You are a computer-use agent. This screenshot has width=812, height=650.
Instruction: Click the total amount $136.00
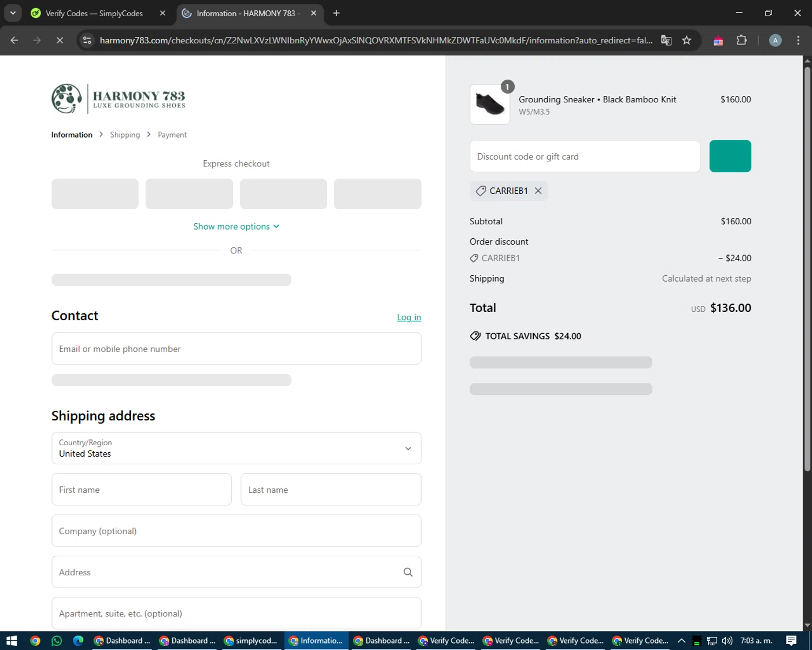click(731, 308)
